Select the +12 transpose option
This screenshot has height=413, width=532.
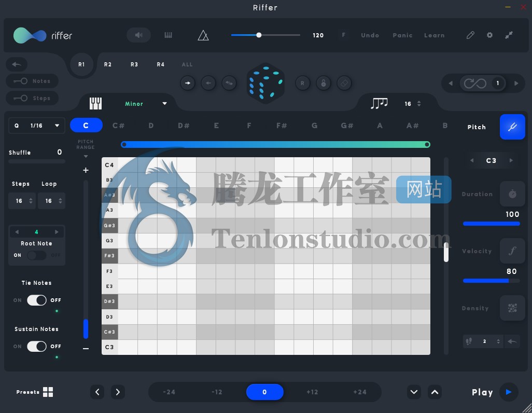point(312,392)
